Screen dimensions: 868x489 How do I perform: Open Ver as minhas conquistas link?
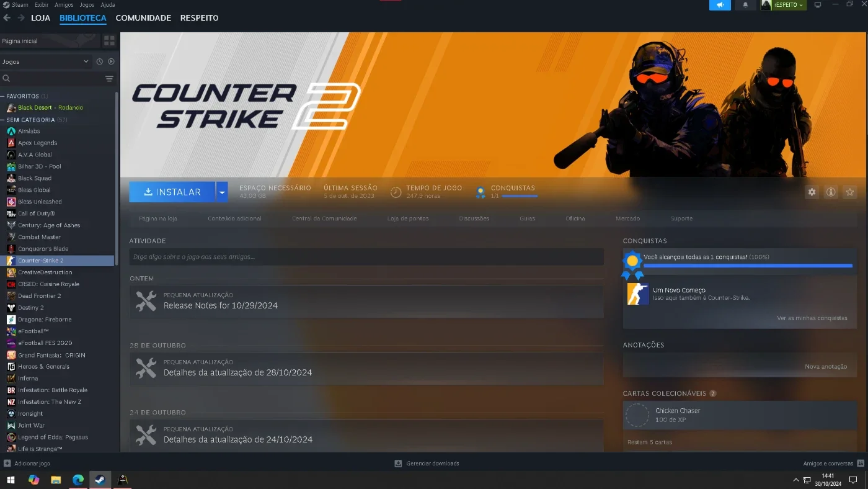812,318
